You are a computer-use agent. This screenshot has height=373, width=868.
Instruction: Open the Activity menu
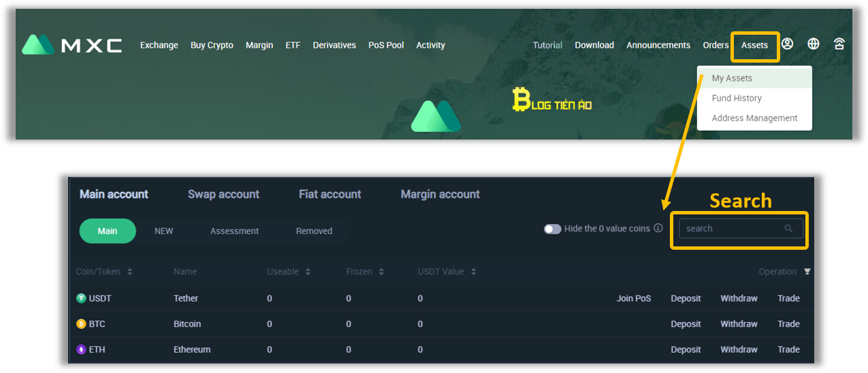click(x=430, y=45)
